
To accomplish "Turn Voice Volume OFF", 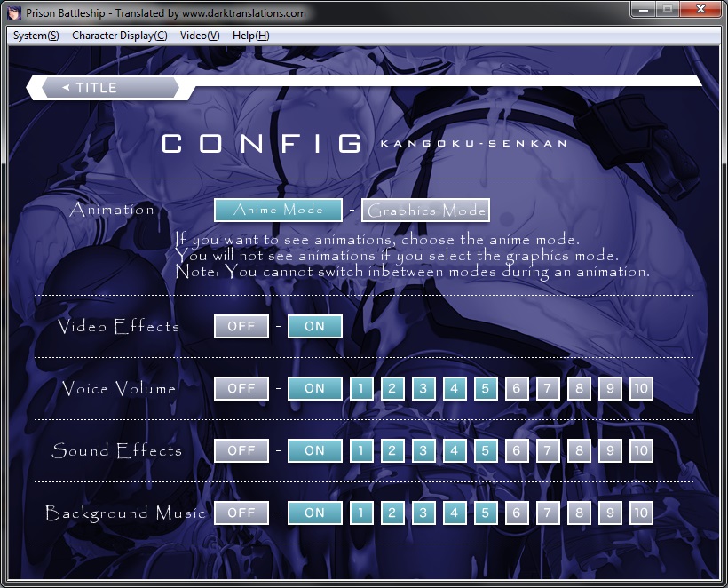I will (x=241, y=388).
